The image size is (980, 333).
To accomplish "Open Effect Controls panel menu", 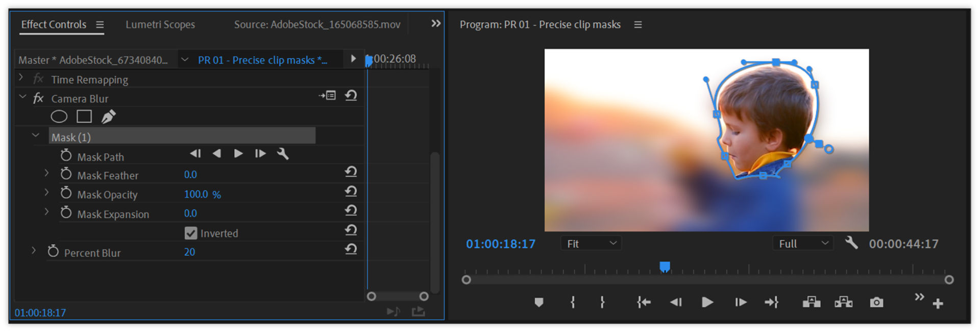I will [100, 25].
